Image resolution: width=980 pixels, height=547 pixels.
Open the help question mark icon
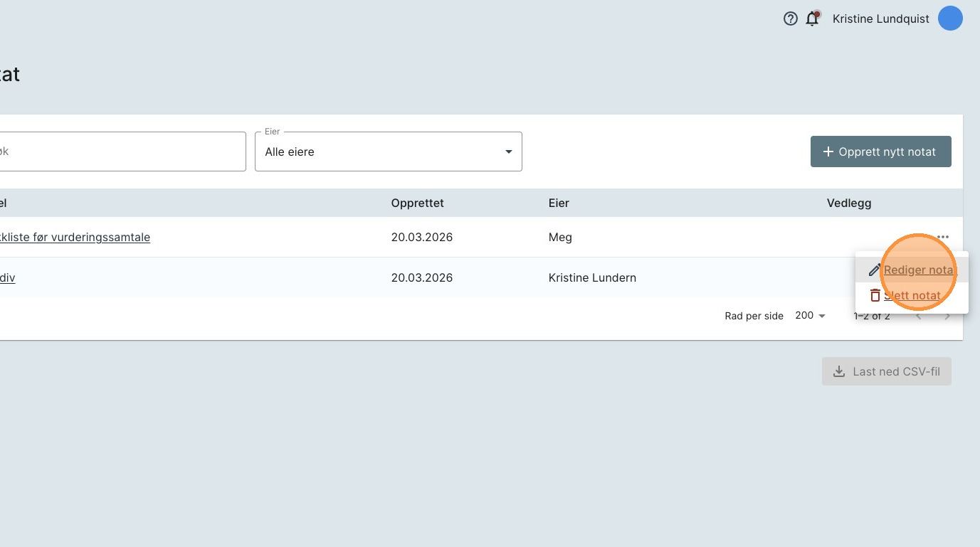click(790, 19)
